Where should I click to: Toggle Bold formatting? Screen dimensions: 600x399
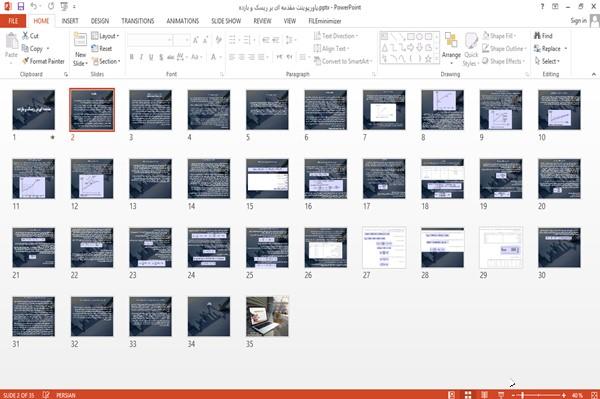[x=132, y=57]
